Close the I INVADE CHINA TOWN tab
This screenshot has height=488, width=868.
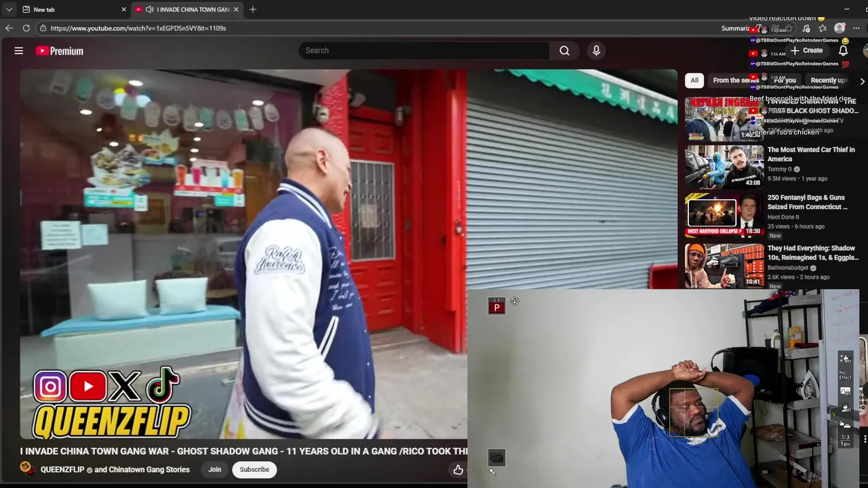click(236, 9)
